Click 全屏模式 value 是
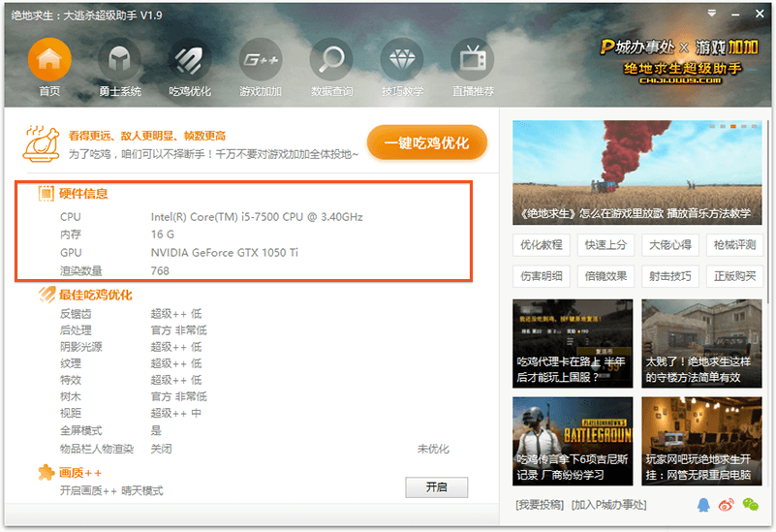Screen dimensions: 776x532 coord(156,430)
